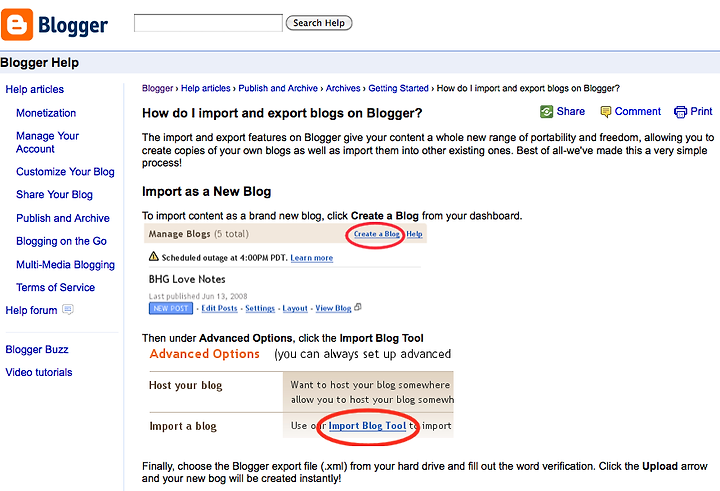Click the Import Blog Tool link
Viewport: 720px width, 491px height.
click(367, 426)
